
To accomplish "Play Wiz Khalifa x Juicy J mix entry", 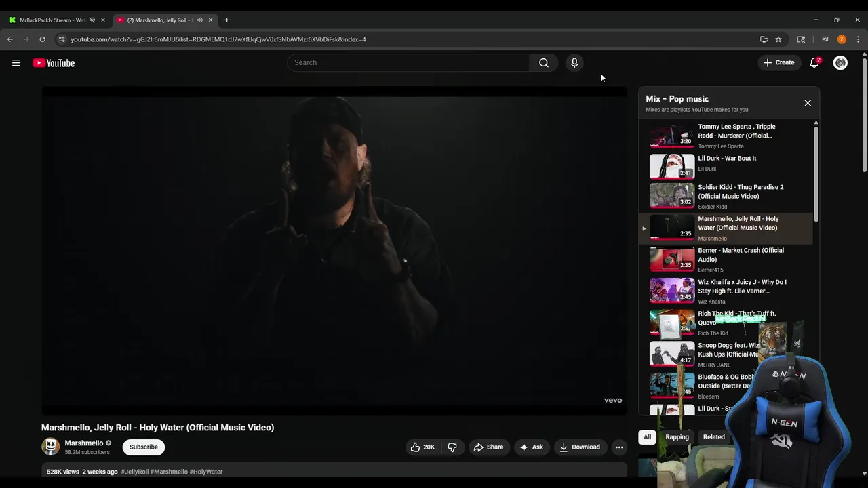I will click(726, 291).
